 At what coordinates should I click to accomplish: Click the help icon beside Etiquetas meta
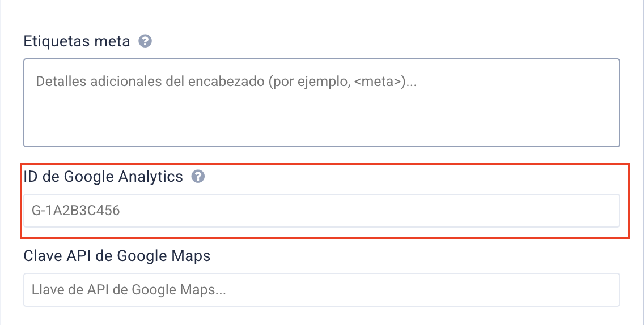coord(145,41)
